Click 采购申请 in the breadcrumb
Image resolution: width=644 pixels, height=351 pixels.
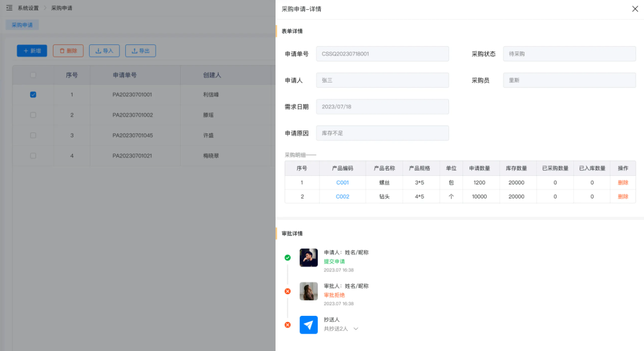[x=62, y=8]
